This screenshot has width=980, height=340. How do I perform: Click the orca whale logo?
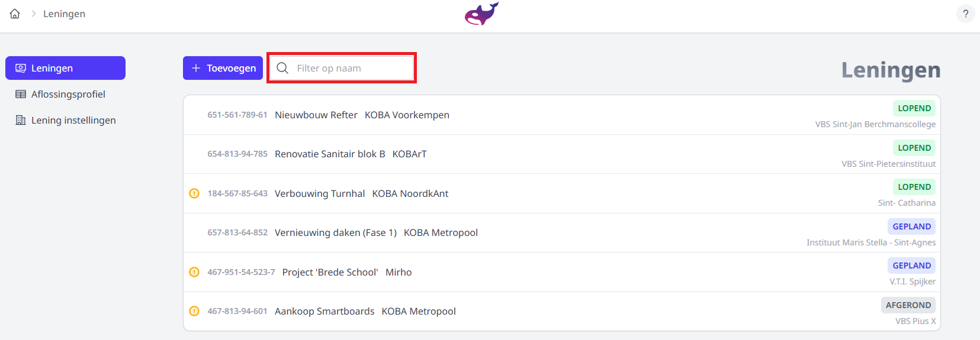point(481,14)
